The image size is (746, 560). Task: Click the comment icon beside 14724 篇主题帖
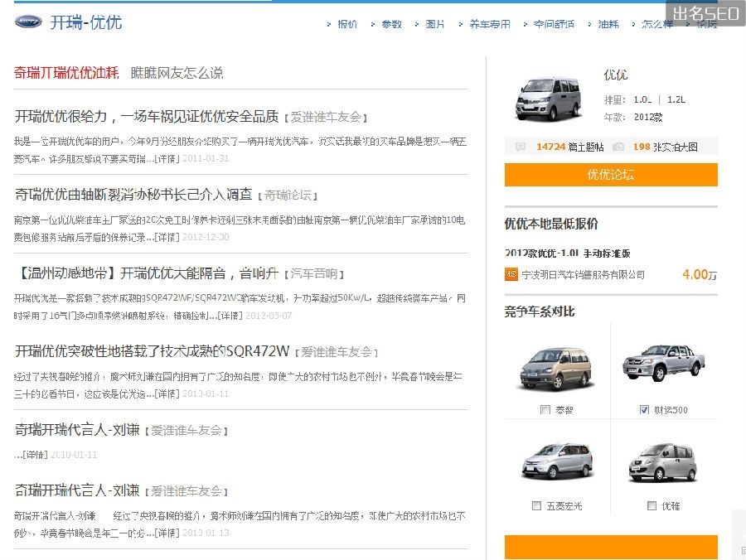[x=521, y=147]
